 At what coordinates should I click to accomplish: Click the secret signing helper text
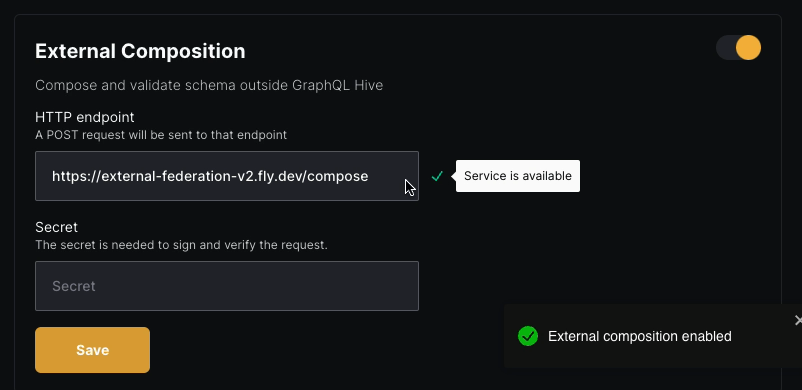182,245
